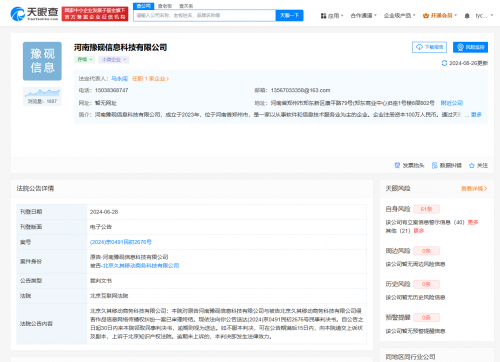
Task: Click the 开通会员 crown icon
Action: [x=425, y=16]
